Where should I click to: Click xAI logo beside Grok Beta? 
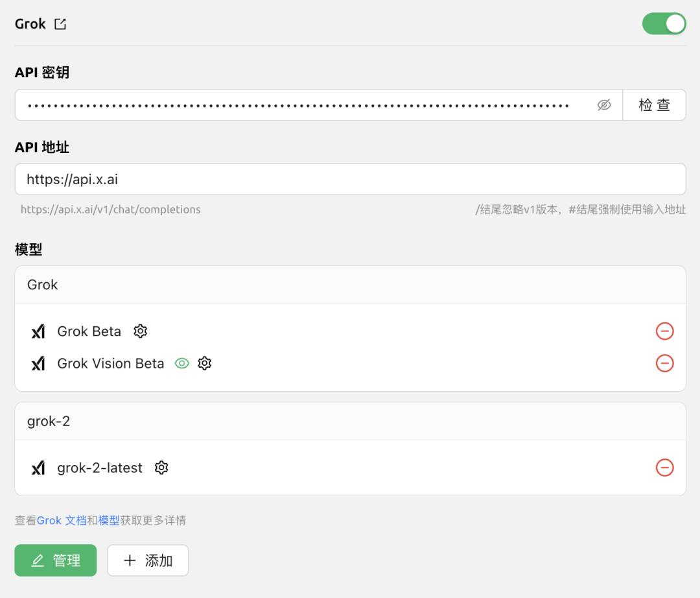pyautogui.click(x=38, y=331)
